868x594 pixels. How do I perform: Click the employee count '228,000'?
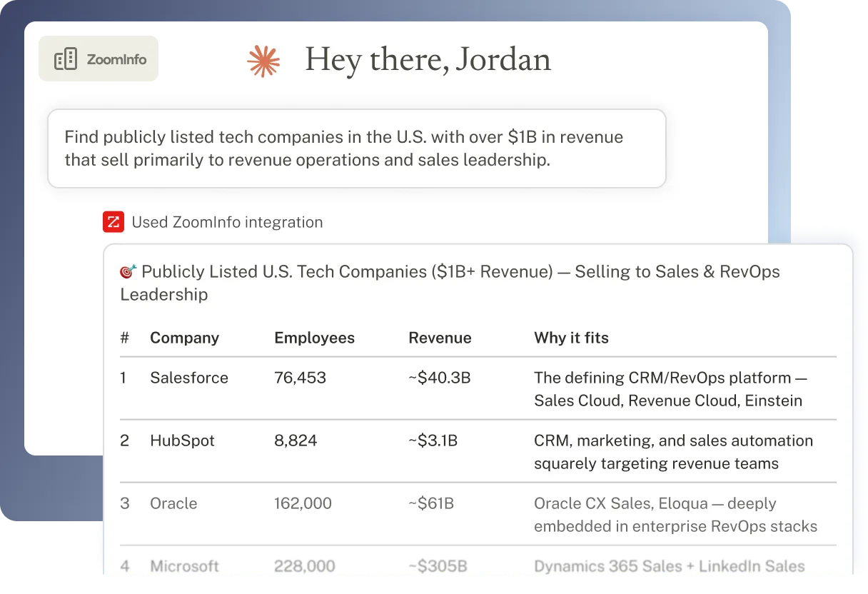coord(305,566)
